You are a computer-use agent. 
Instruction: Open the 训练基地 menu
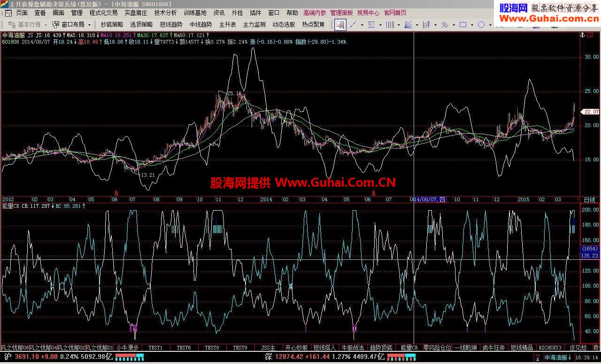(x=195, y=13)
